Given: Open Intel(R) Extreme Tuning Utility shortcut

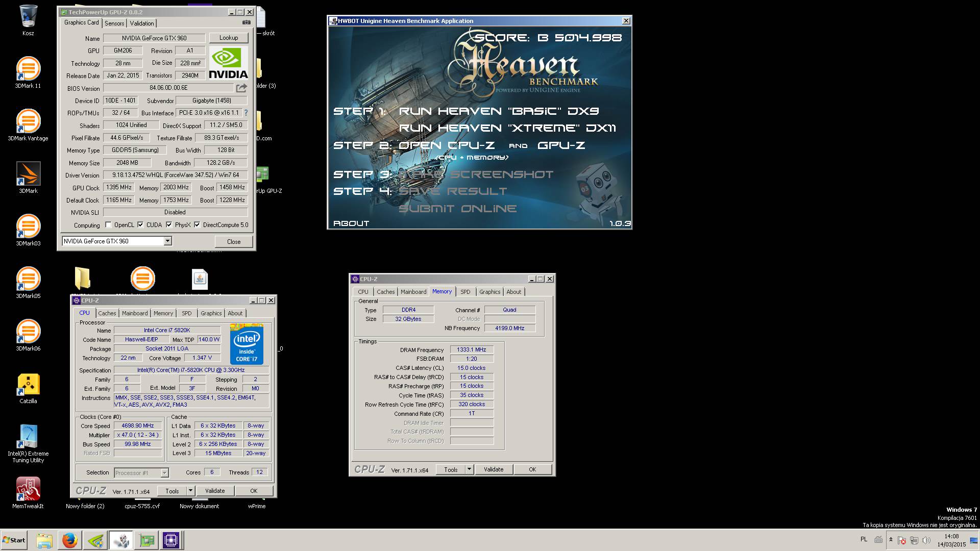Looking at the screenshot, I should 28,443.
